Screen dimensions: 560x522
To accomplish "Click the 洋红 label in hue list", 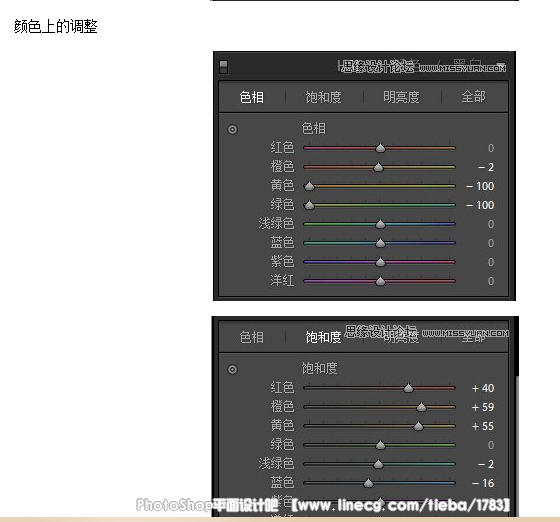I will [282, 281].
